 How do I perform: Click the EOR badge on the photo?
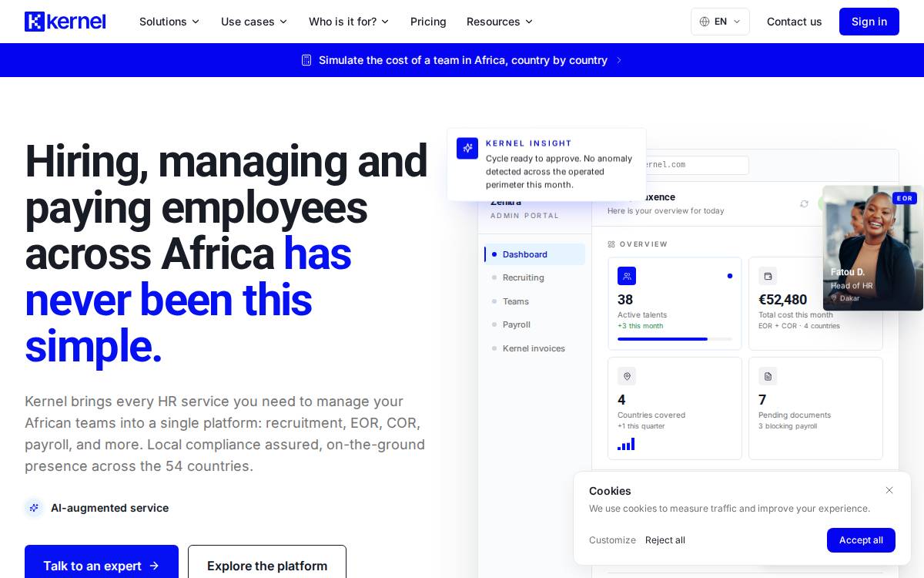click(905, 198)
